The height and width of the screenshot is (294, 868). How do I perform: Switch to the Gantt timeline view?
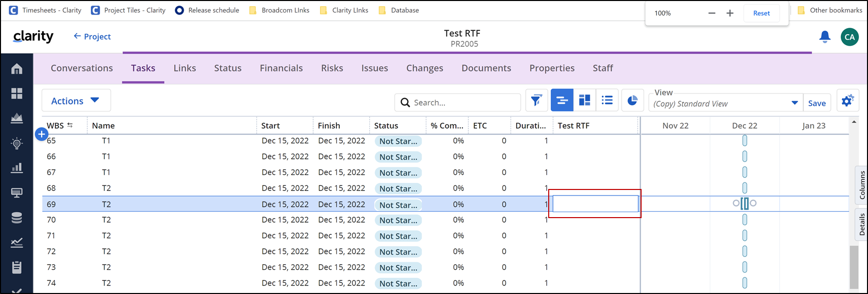click(x=562, y=101)
